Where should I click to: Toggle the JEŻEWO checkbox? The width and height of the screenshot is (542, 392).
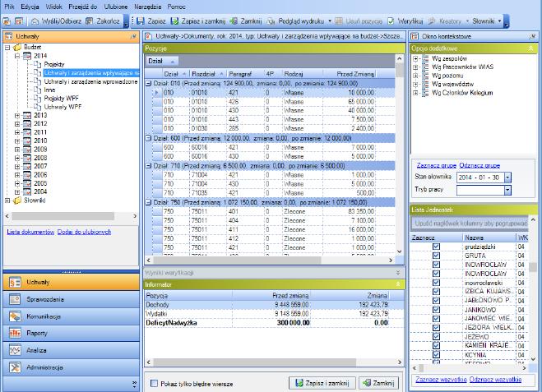pos(436,337)
